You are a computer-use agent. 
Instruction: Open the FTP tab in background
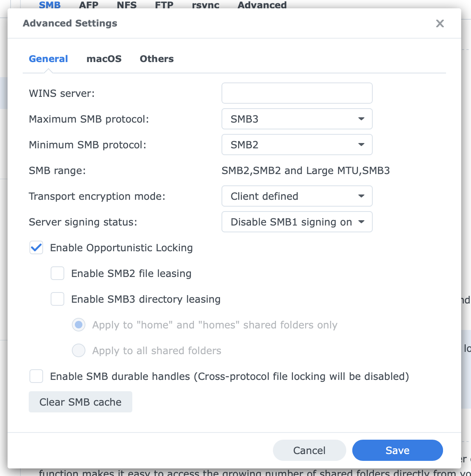[x=164, y=5]
